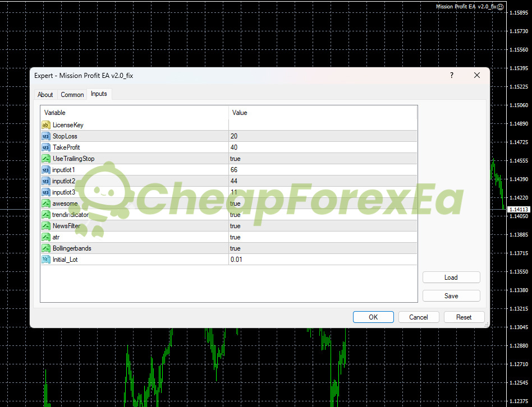Click the current price marker 1.14113

[x=519, y=210]
